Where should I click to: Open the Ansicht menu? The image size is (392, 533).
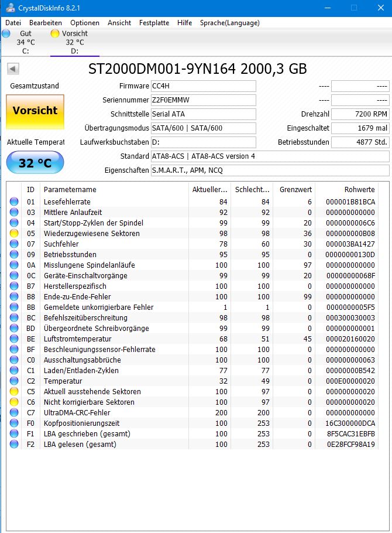coord(119,23)
